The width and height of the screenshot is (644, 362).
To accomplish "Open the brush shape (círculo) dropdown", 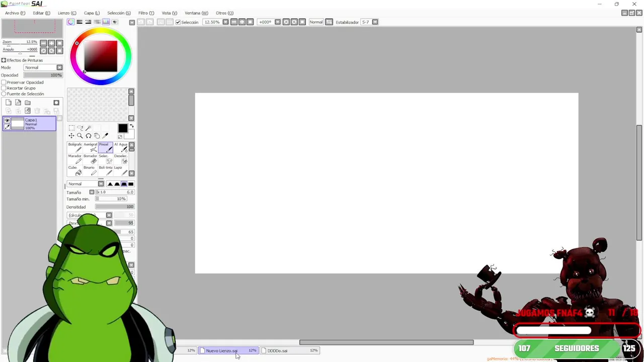I will click(x=109, y=215).
